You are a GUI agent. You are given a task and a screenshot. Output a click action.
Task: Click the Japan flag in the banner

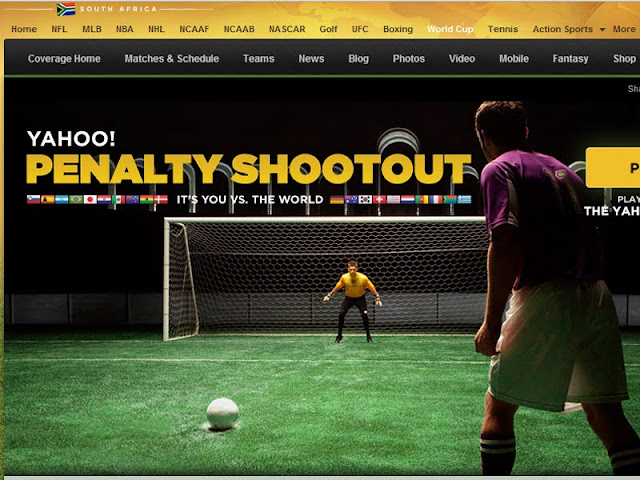pyautogui.click(x=90, y=199)
